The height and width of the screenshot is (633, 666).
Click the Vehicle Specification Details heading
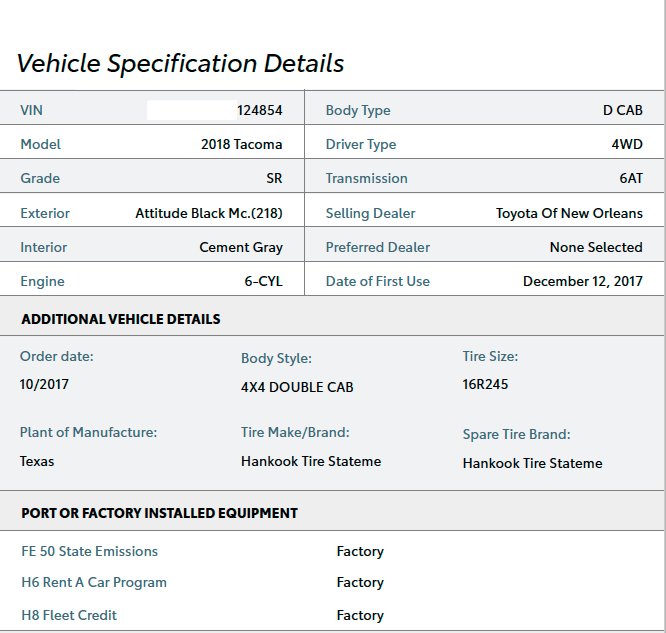180,64
